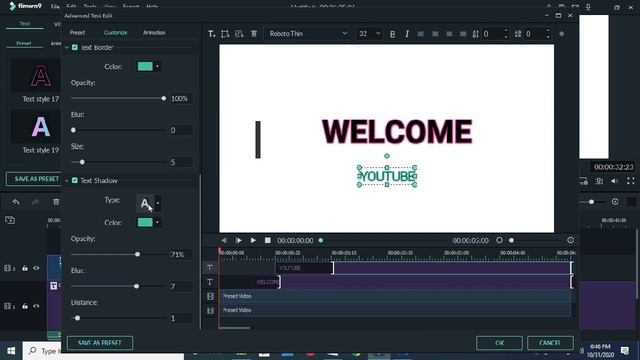Click the Text Shadow Distance slider handle
The image size is (640, 360).
point(77,318)
